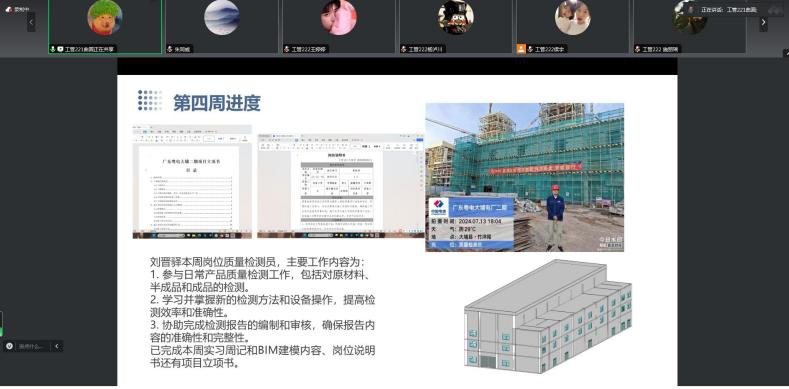This screenshot has height=389, width=789.
Task: Click the muted mic icon on fourth participant tile
Action: 404,49
